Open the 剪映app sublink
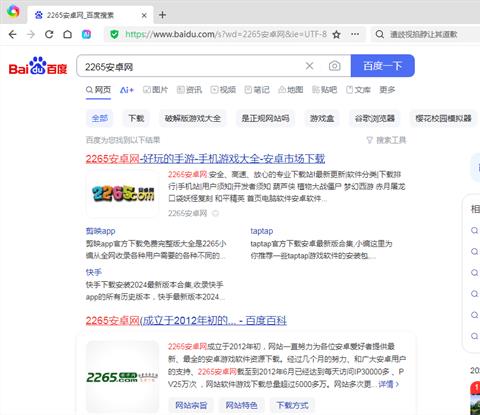This screenshot has height=415, width=480. [x=100, y=231]
